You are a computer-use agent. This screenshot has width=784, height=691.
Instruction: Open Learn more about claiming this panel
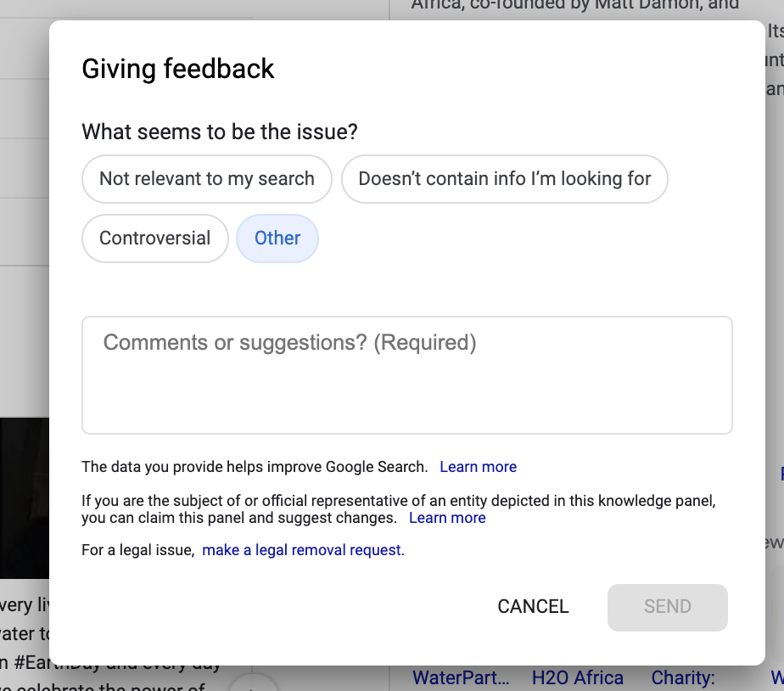[447, 518]
